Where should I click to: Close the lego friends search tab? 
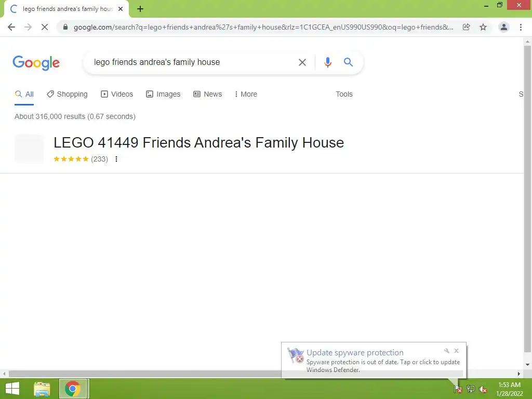coord(121,9)
